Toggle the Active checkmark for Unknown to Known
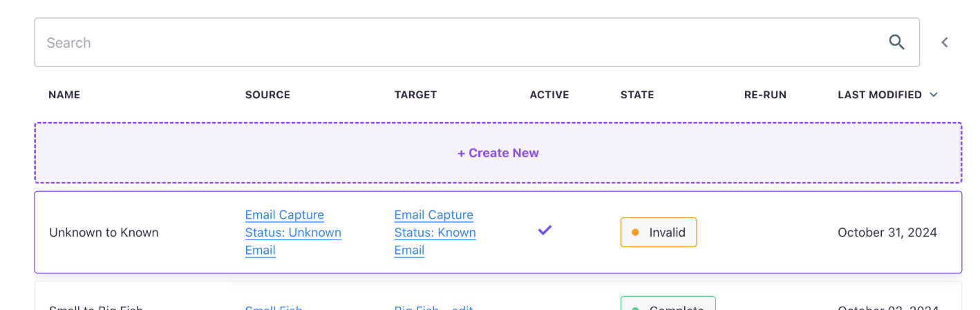The image size is (980, 310). pos(545,230)
